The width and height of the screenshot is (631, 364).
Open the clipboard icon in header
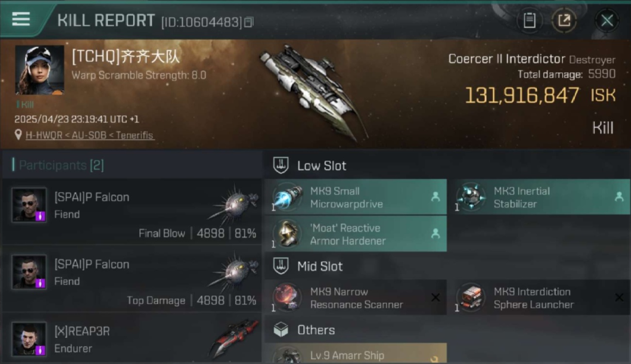529,20
